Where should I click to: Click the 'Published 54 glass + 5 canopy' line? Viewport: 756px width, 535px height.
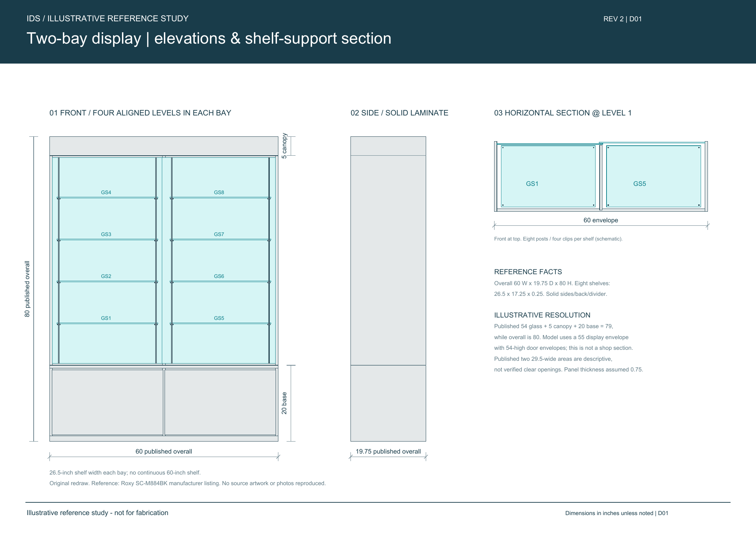coord(554,326)
